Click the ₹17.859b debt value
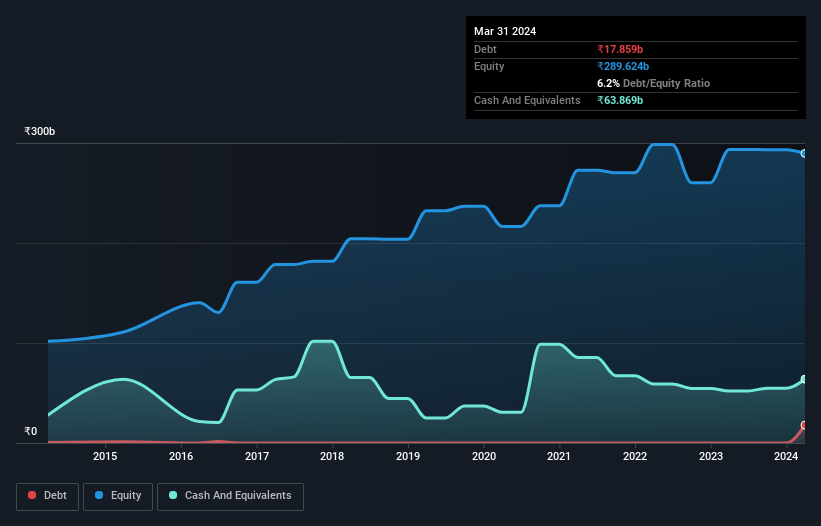The height and width of the screenshot is (526, 821). coord(620,49)
